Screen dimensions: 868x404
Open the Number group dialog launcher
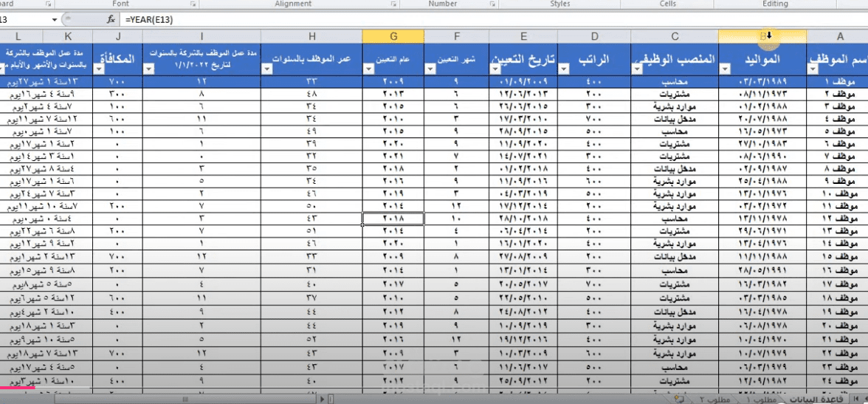[x=492, y=4]
